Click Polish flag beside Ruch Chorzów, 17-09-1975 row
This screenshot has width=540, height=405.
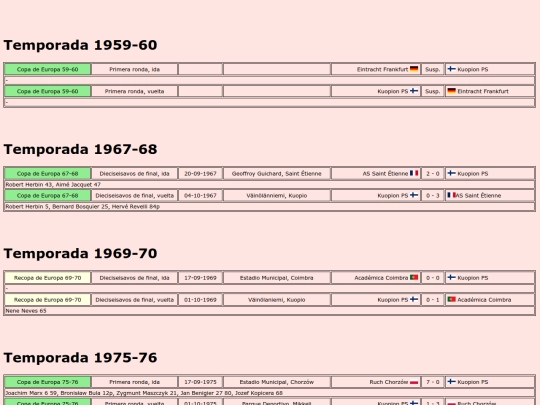point(414,382)
